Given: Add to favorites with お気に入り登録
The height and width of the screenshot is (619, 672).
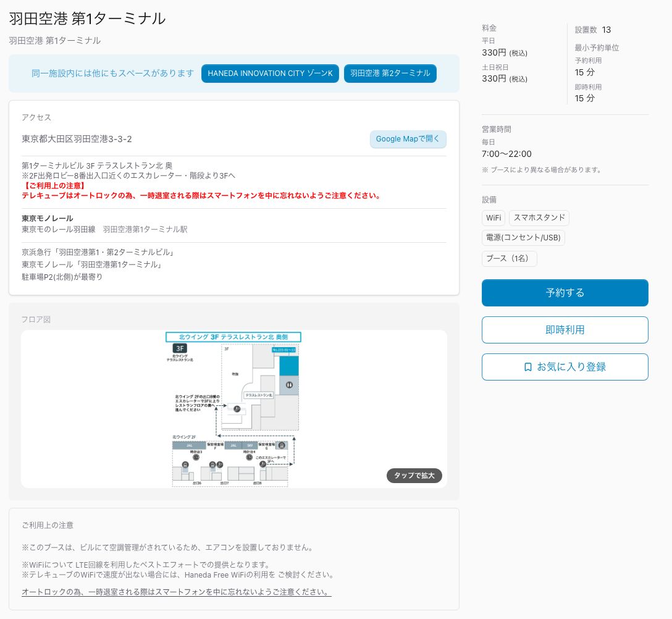Looking at the screenshot, I should tap(565, 367).
